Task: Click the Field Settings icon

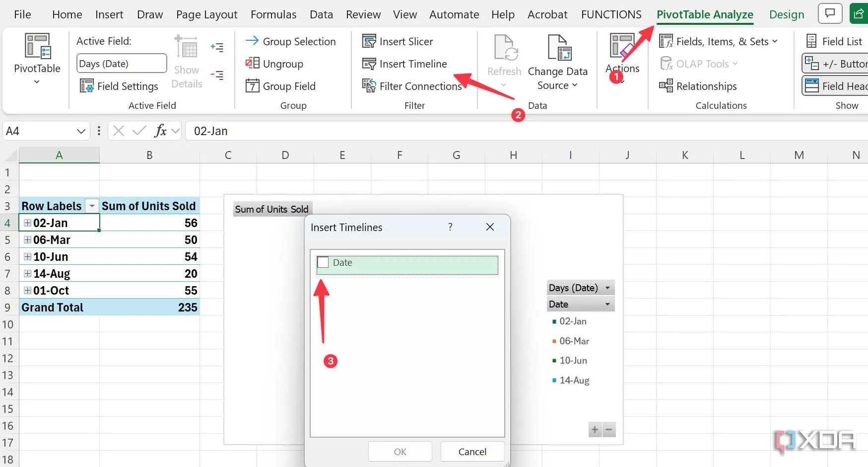Action: click(87, 86)
